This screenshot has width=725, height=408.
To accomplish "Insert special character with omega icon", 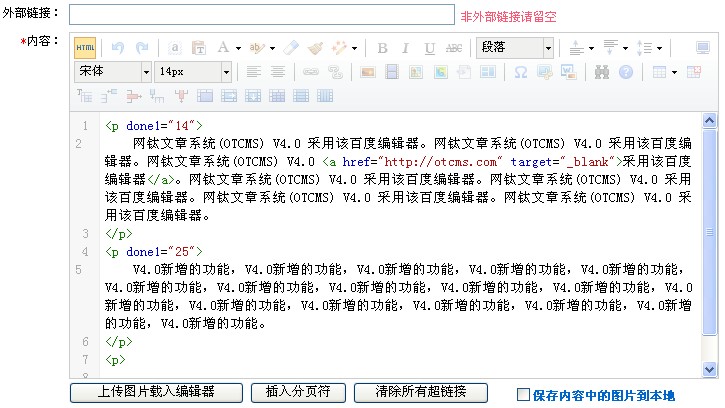I will click(x=520, y=72).
